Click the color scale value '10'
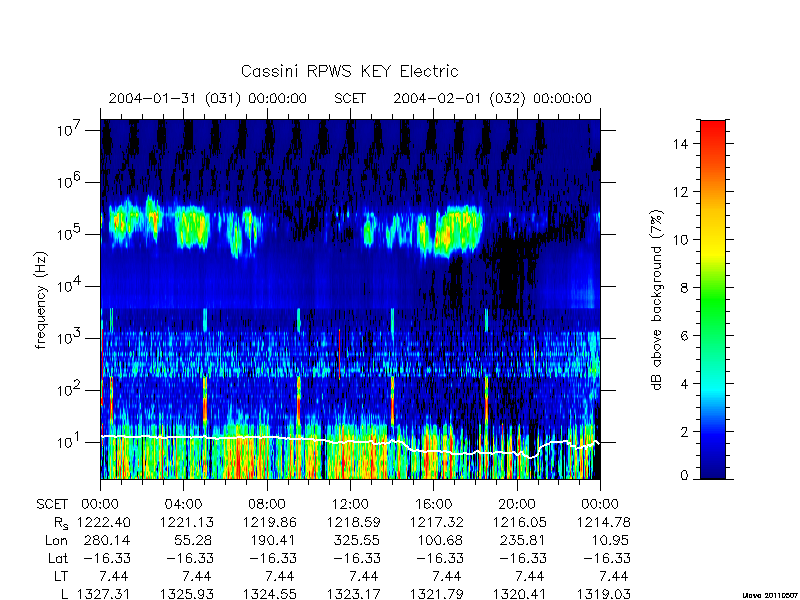The width and height of the screenshot is (800, 600). click(681, 240)
